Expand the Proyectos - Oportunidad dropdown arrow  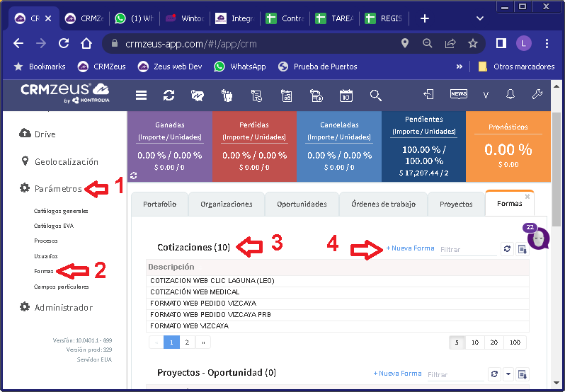pyautogui.click(x=508, y=374)
